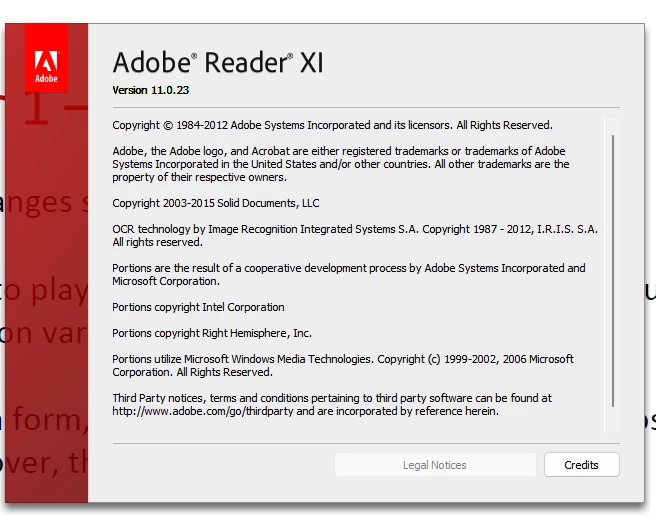Click the red Adobe logo
Image resolution: width=656 pixels, height=523 pixels.
point(46,58)
